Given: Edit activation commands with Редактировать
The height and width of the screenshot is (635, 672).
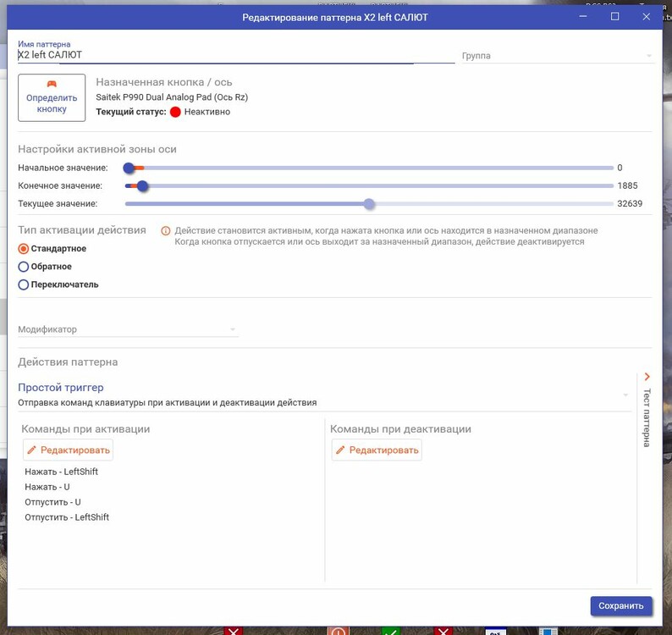Looking at the screenshot, I should pos(69,450).
